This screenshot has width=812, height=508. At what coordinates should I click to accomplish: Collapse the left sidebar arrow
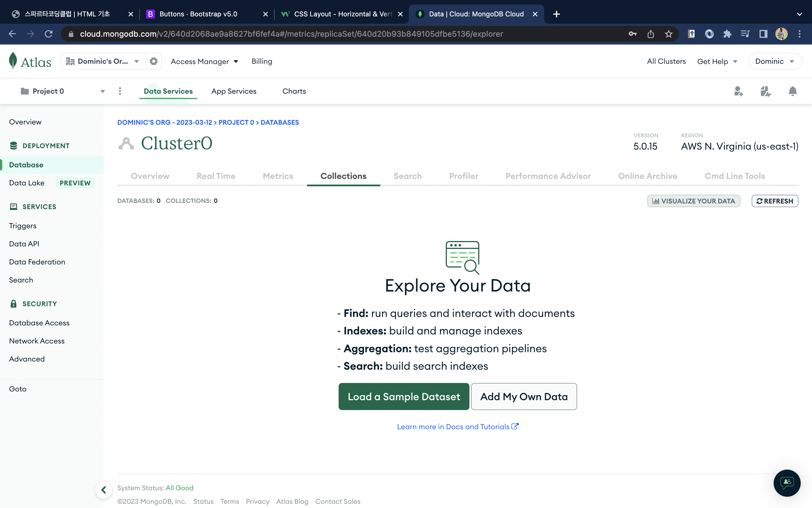pyautogui.click(x=104, y=490)
